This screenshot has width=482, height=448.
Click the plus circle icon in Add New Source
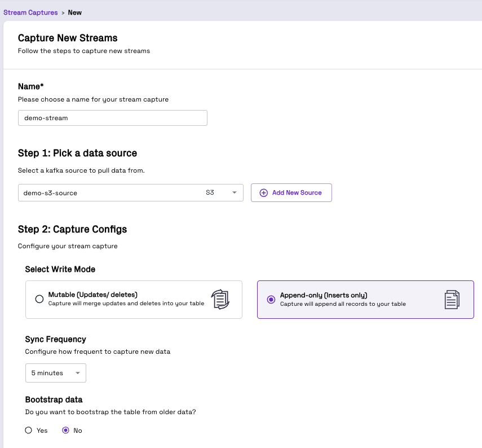[x=263, y=193]
